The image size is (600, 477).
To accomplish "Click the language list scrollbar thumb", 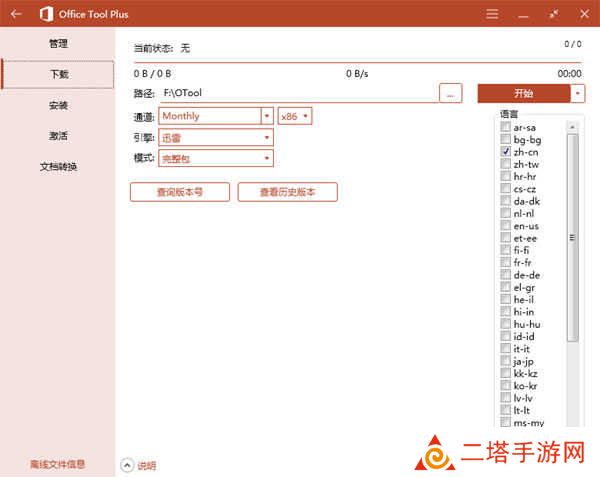I will (x=572, y=238).
